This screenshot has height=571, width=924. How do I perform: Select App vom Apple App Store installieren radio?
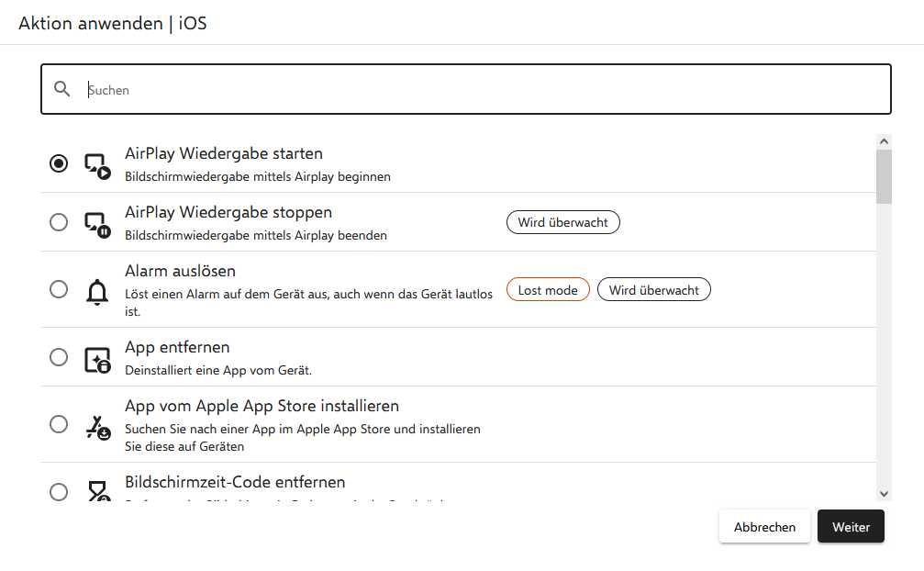(59, 424)
